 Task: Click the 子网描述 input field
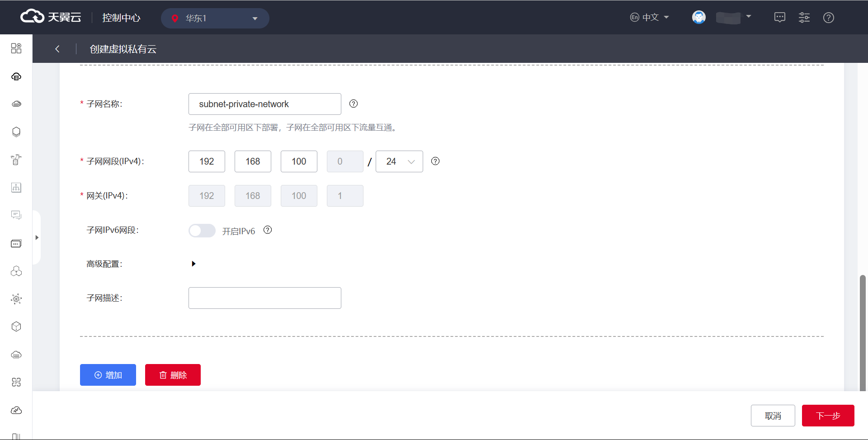point(265,298)
